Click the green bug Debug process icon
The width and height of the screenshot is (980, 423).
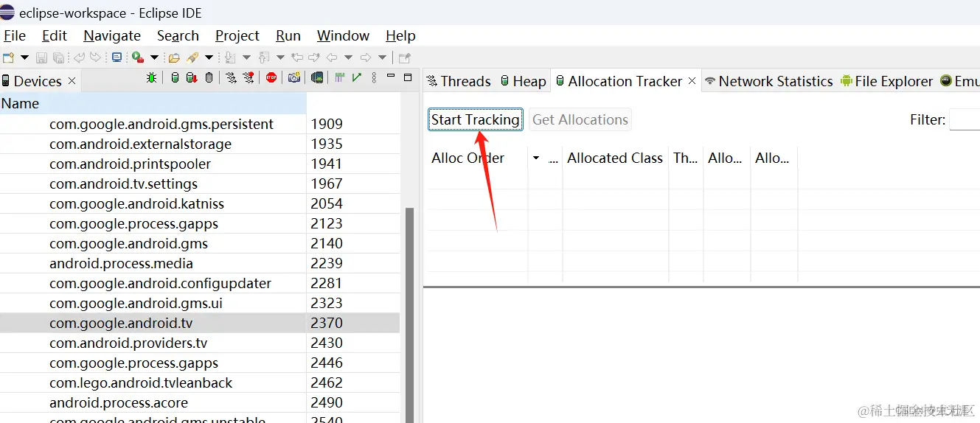[x=151, y=77]
